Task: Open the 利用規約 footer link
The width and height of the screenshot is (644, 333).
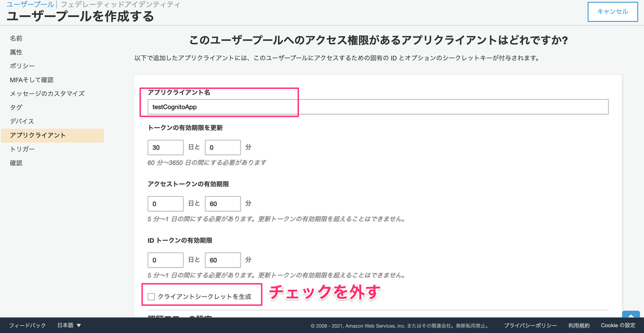Action: (579, 325)
